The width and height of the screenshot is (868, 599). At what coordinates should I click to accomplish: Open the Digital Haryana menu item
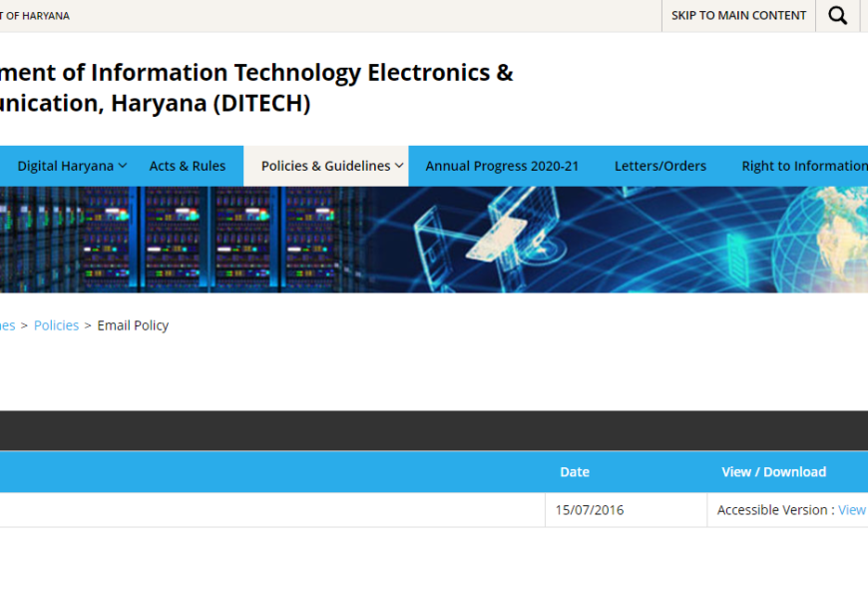pos(65,166)
